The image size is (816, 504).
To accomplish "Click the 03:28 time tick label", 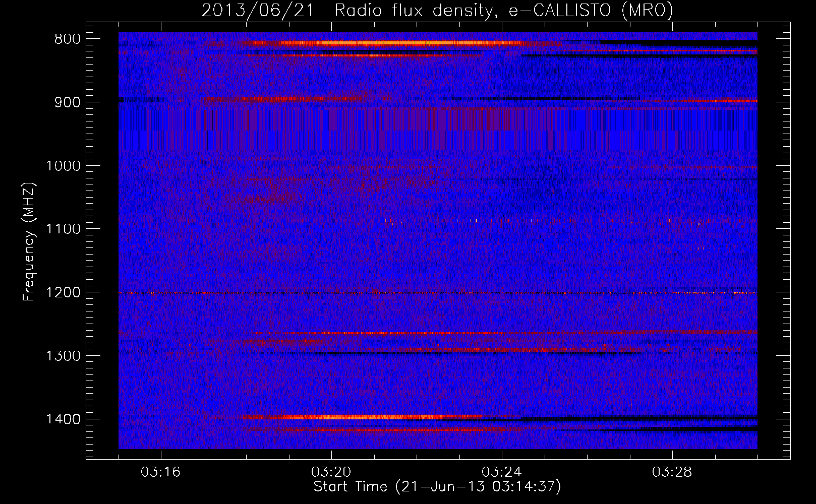I will pos(672,472).
